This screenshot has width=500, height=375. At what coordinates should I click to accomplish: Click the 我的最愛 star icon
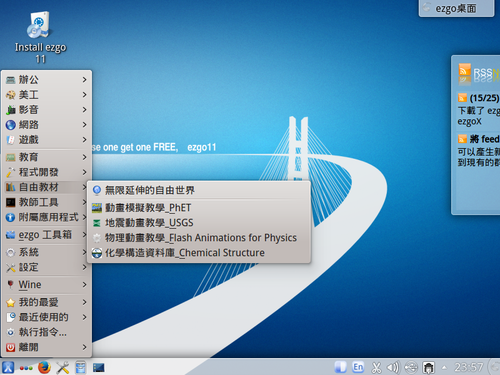[11, 302]
